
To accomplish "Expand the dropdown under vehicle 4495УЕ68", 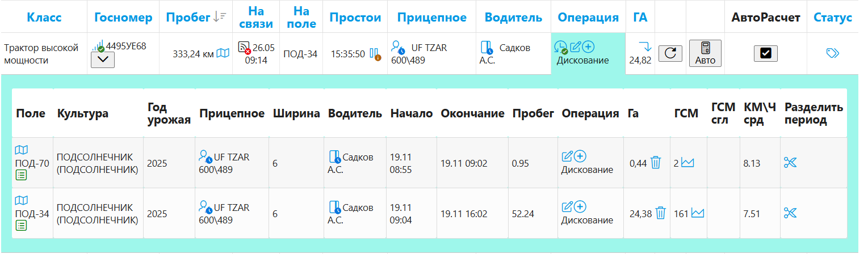I will tap(103, 60).
